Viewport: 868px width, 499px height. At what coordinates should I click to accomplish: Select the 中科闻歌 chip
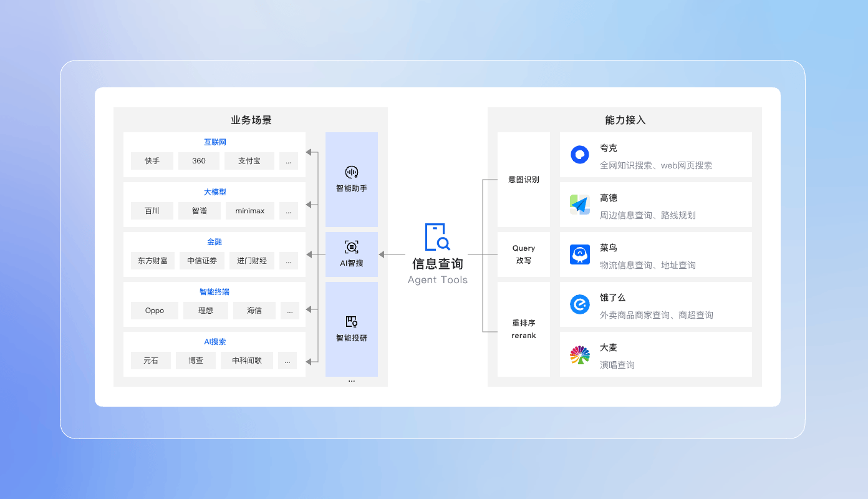[x=247, y=361]
